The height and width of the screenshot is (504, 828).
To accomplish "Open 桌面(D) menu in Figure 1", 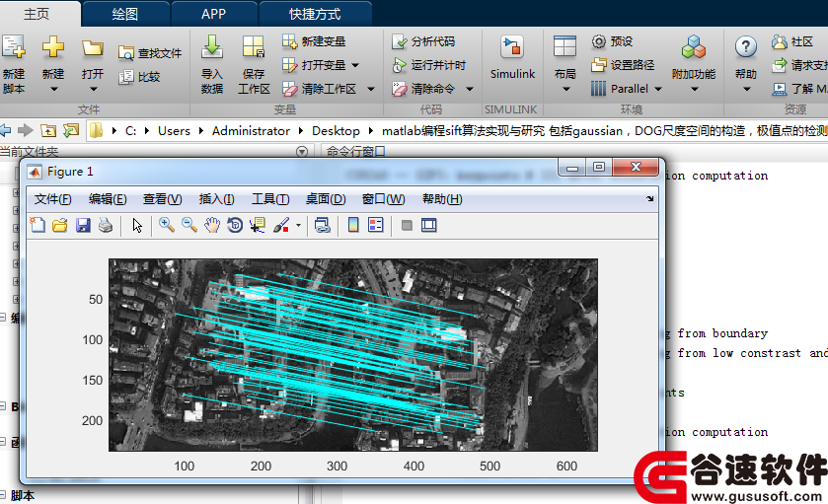I will click(326, 199).
